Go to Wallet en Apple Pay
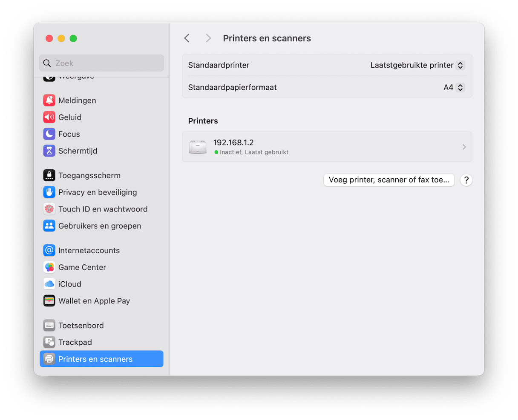Viewport: 518px width, 420px height. (94, 301)
